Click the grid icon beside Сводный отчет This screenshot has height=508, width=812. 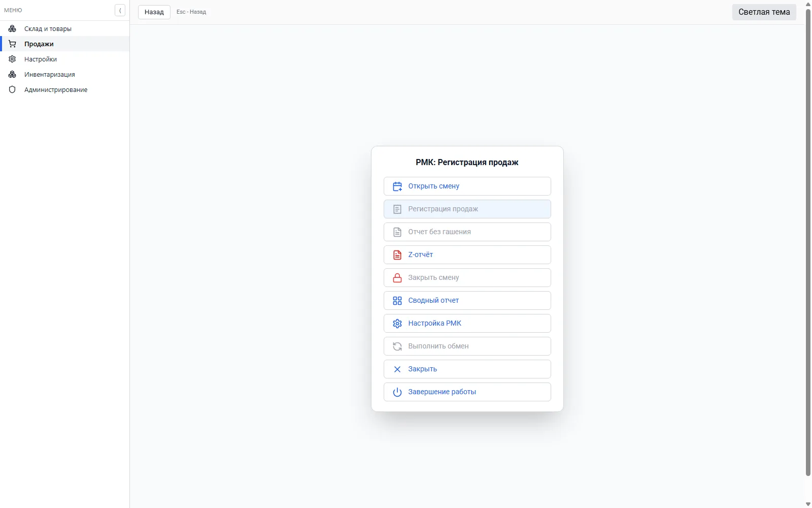pyautogui.click(x=397, y=301)
